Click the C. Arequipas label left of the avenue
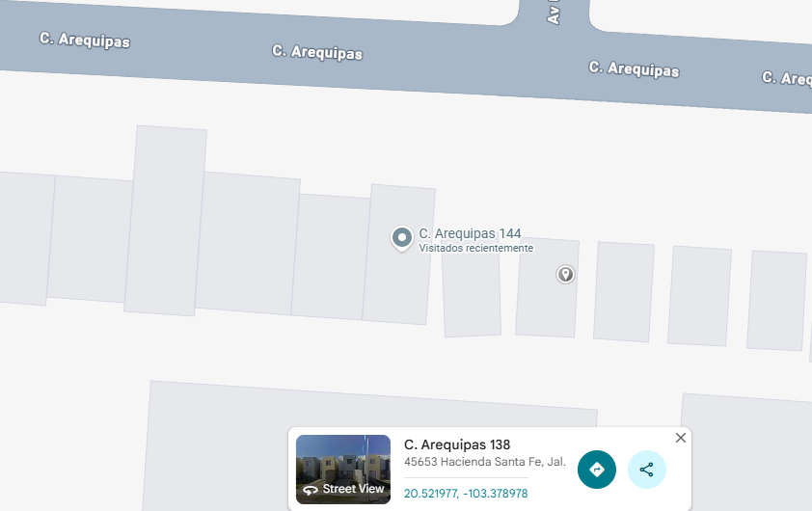Screen dimensions: 812x511 [x=317, y=52]
